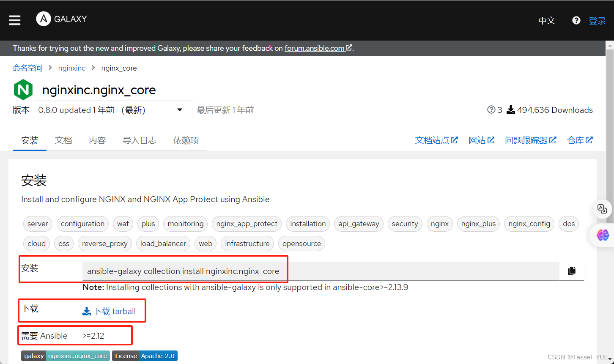Click the ansible-galaxy install command field

(321, 271)
